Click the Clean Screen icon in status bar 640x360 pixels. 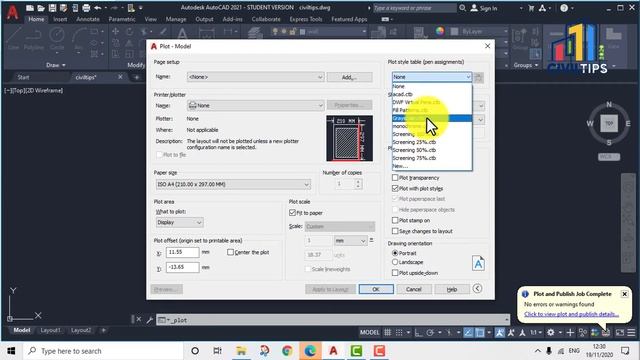coord(620,333)
